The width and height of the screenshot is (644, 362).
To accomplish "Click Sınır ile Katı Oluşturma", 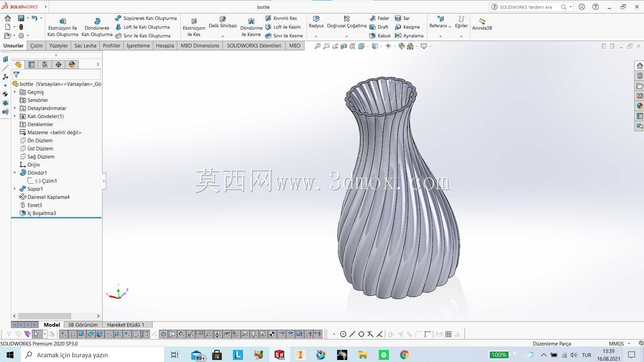I will coord(143,36).
